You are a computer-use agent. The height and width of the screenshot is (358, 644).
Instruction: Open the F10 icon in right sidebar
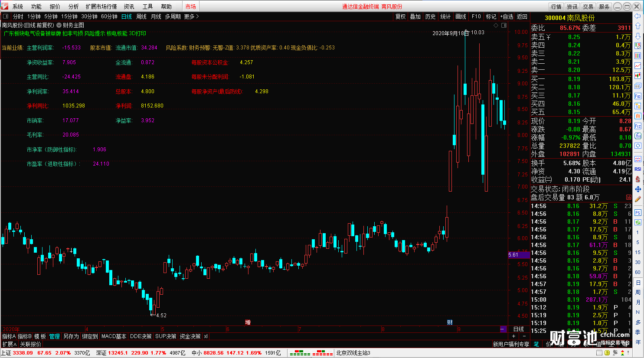click(638, 96)
